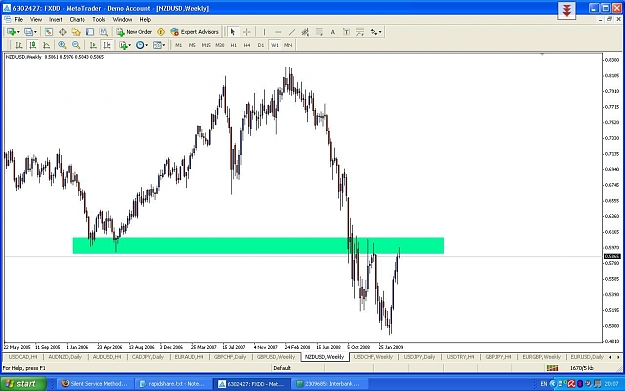Expand the Indicators dropdown arrow
The height and width of the screenshot is (391, 625).
click(x=130, y=45)
